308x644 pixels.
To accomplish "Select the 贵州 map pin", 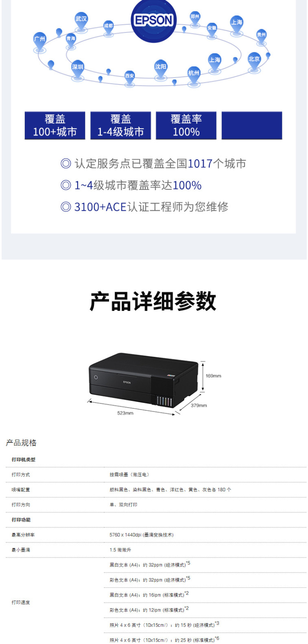I will coord(261,37).
